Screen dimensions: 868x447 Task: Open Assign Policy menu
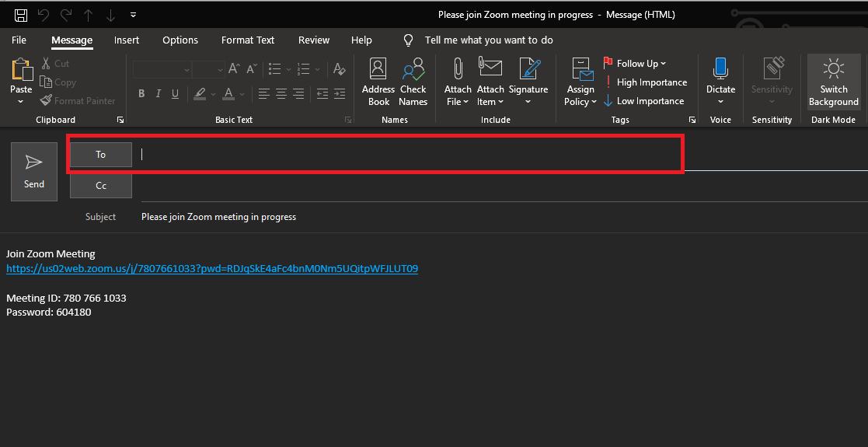pyautogui.click(x=580, y=82)
